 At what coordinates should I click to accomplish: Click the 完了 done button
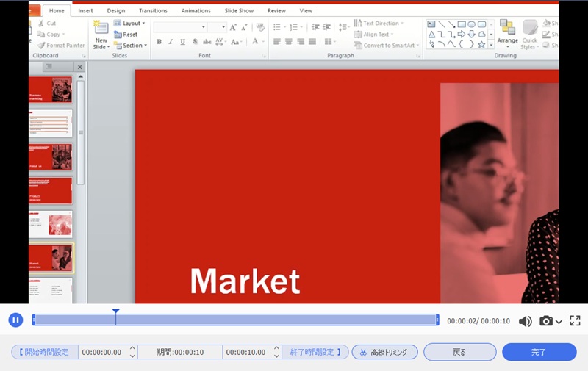[x=539, y=352]
